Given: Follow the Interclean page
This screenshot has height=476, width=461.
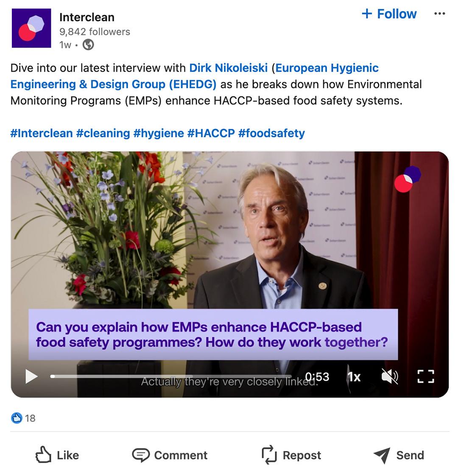Looking at the screenshot, I should coord(389,14).
